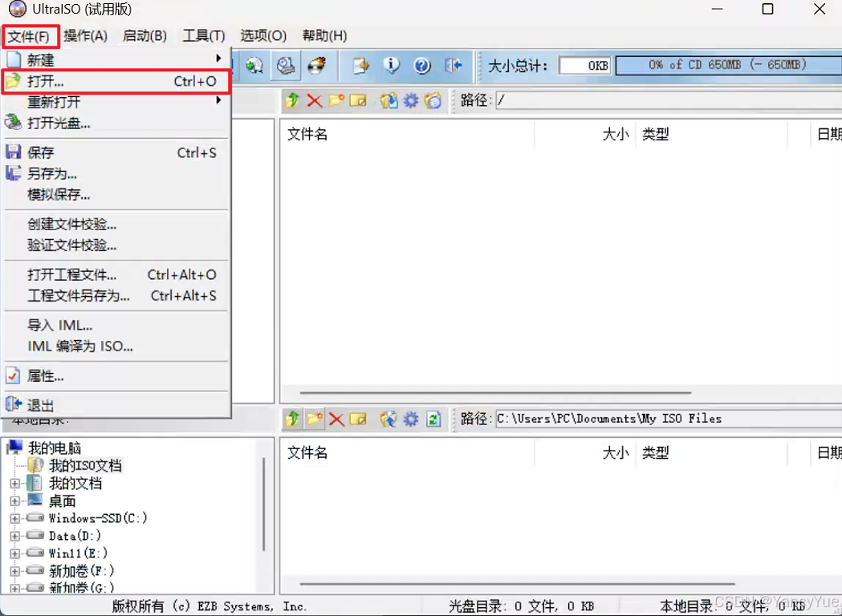This screenshot has height=616, width=842.
Task: Select 我的ISO文档 in the local tree
Action: [x=85, y=465]
